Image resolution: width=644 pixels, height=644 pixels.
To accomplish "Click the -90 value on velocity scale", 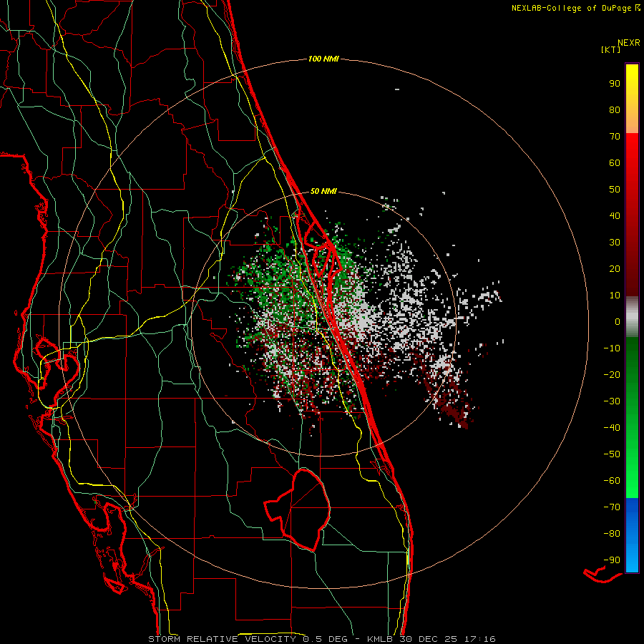I will click(612, 560).
